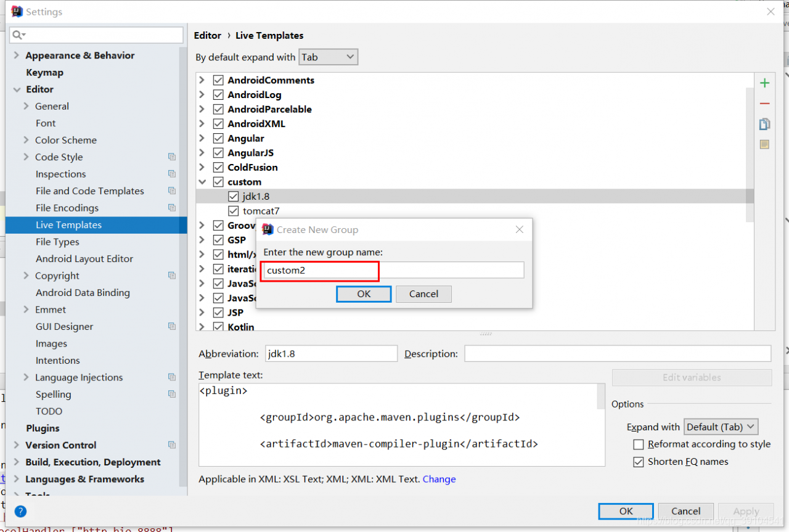Disable the tomcat7 template checkbox
789x532 pixels.
[x=233, y=211]
